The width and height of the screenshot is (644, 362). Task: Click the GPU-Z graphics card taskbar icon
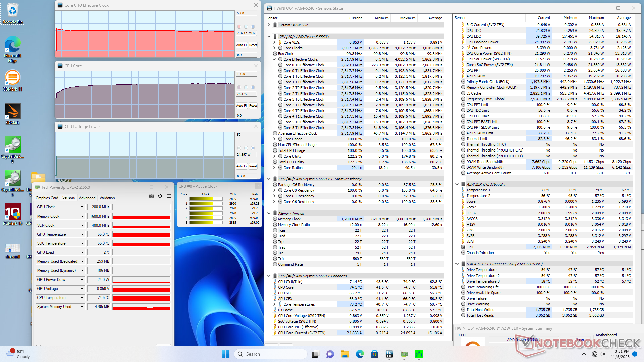(x=405, y=354)
